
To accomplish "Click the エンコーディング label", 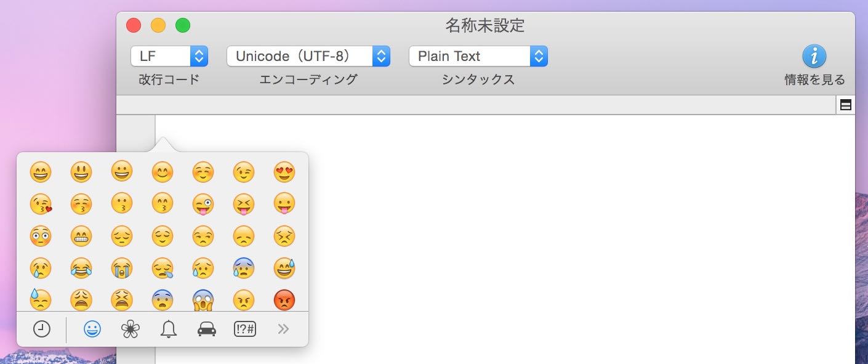I will pos(308,79).
